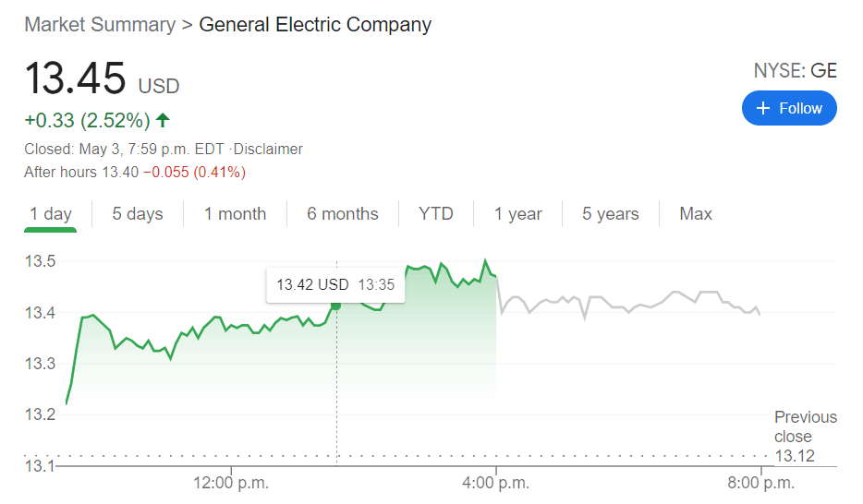Viewport: 863px width, 504px height.
Task: Click the green chart data point marker
Action: tap(335, 305)
